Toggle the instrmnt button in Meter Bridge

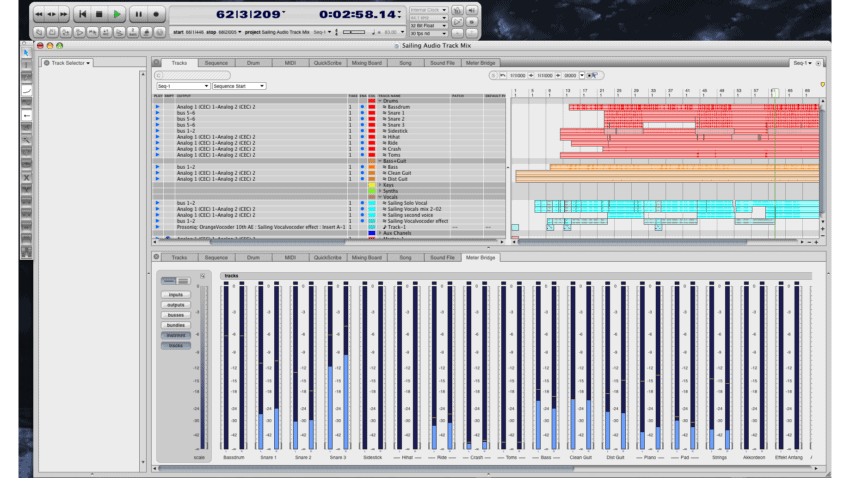click(176, 335)
